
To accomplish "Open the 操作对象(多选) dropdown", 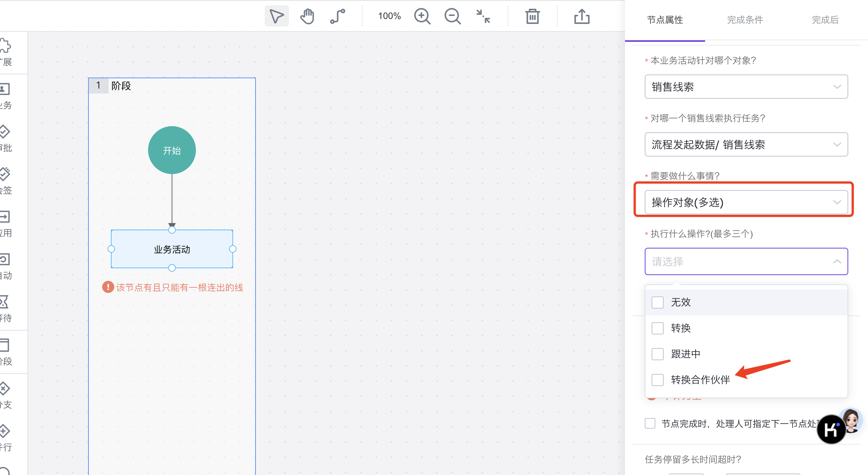I will [x=746, y=202].
